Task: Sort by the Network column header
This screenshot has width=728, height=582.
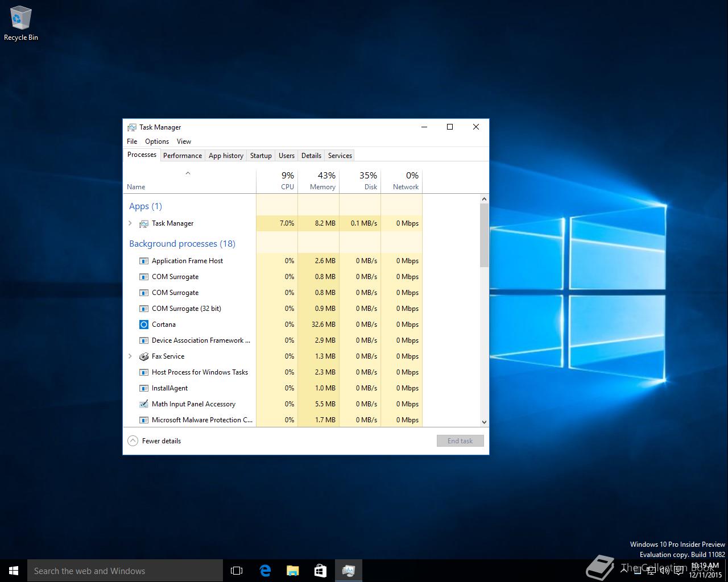Action: coord(402,181)
